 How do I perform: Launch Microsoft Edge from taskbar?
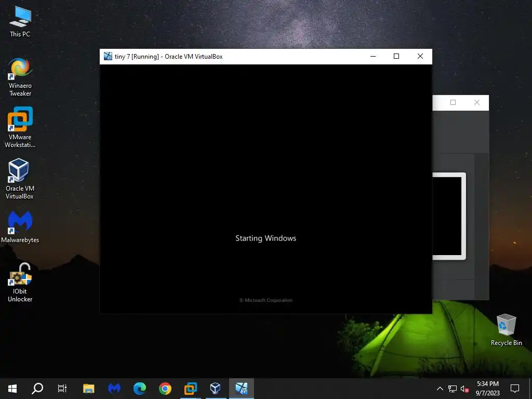(140, 389)
